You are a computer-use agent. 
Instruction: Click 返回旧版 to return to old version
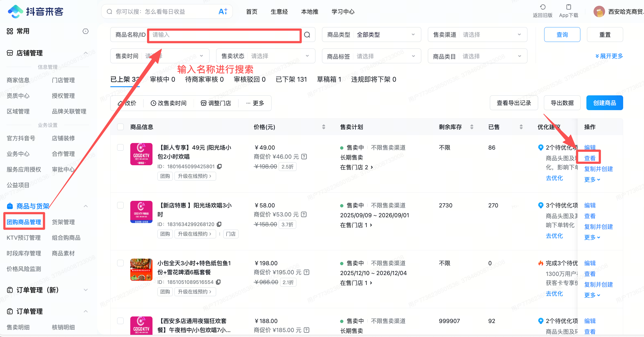click(542, 11)
